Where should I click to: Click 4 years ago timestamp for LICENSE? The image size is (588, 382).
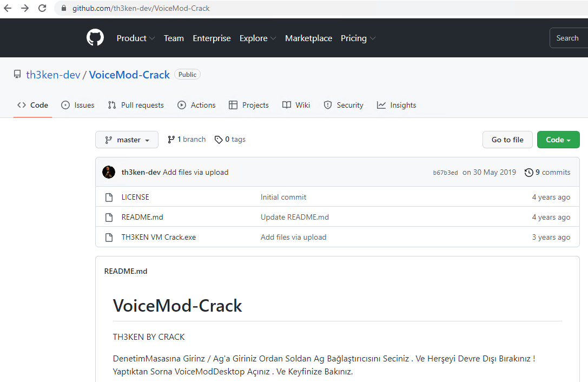coord(551,197)
